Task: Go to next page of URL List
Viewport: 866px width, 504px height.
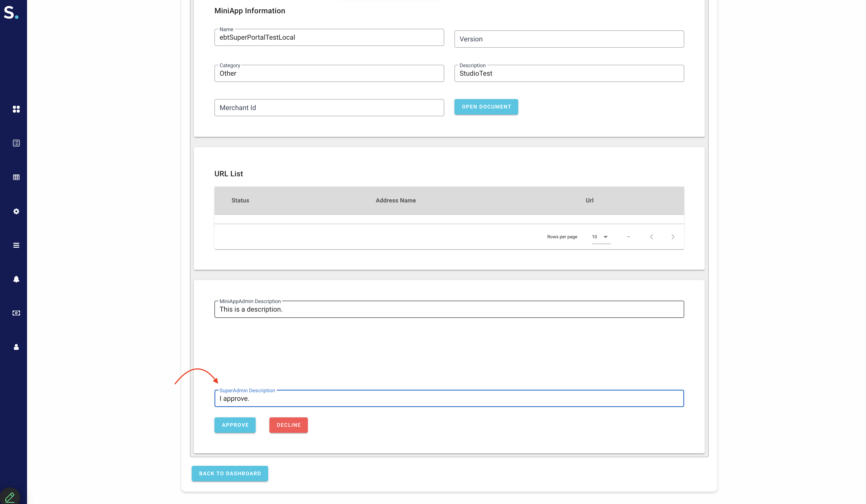Action: pyautogui.click(x=673, y=237)
